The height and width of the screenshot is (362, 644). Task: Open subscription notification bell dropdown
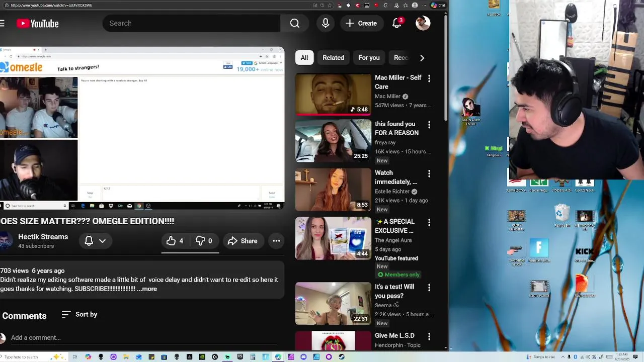click(x=95, y=241)
